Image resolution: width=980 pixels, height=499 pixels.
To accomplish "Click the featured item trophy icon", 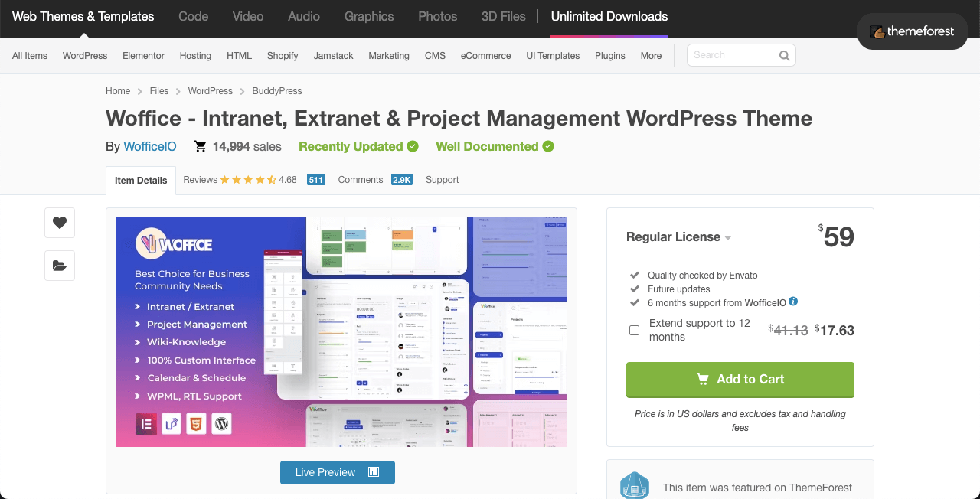I will [635, 487].
